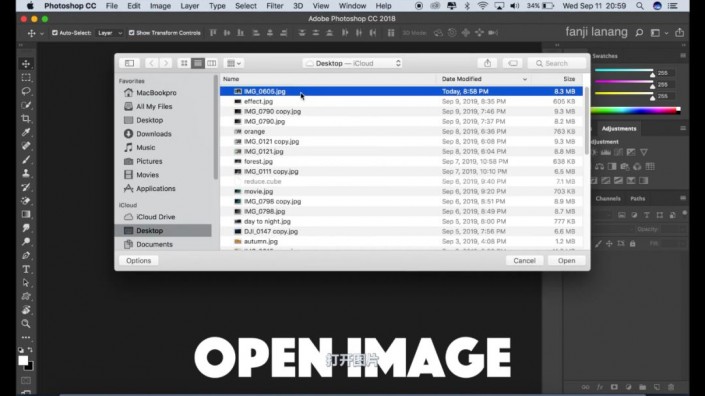Viewport: 705px width, 396px height.
Task: Select the Clone Stamp tool
Action: [26, 174]
